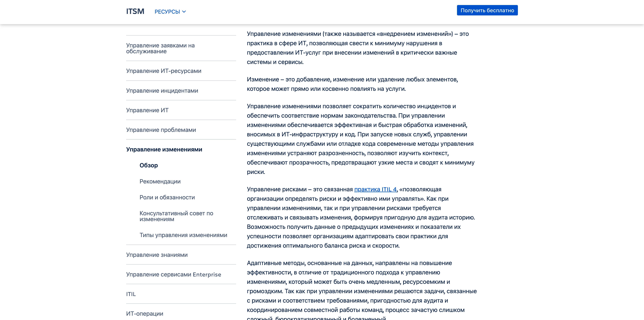This screenshot has height=320, width=644.
Task: Select Типы управления изменениями
Action: 183,235
